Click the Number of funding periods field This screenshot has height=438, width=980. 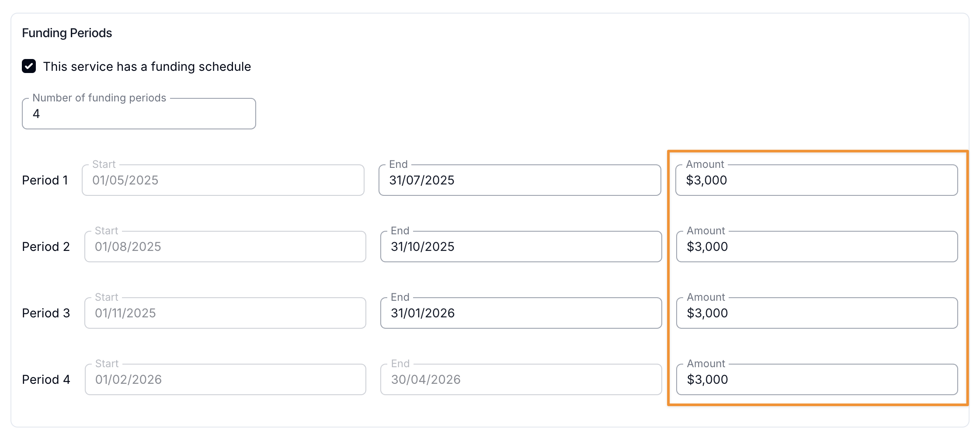tap(139, 114)
